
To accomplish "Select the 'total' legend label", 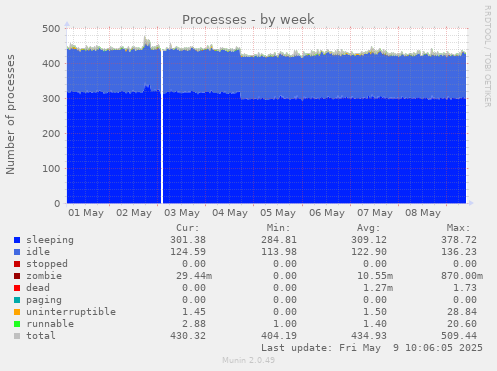I will [41, 336].
